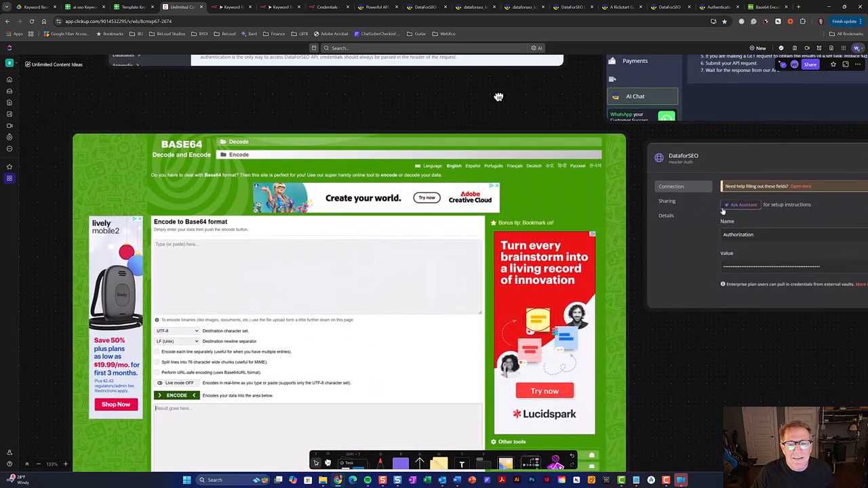
Task: Open the Sharing section in credential panel
Action: point(667,201)
